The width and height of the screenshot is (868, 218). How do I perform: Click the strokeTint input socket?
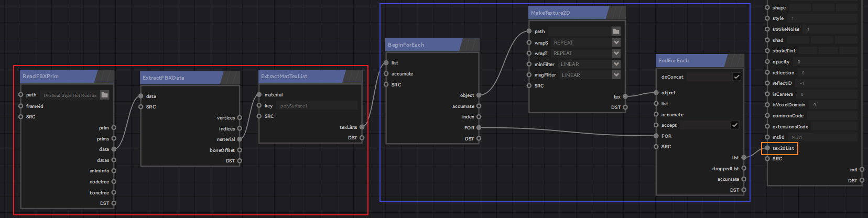point(767,51)
